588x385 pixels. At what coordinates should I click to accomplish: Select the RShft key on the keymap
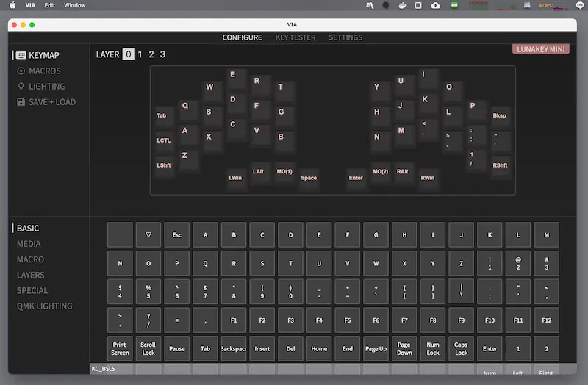[x=501, y=168]
